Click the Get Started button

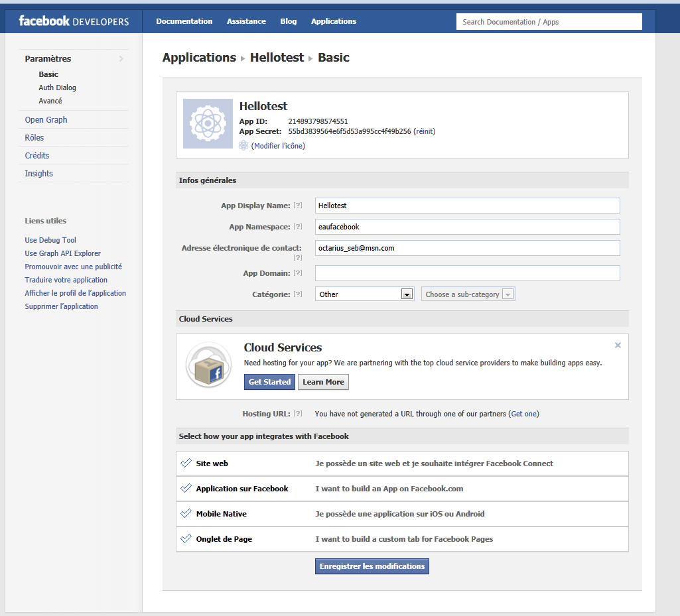[x=269, y=382]
